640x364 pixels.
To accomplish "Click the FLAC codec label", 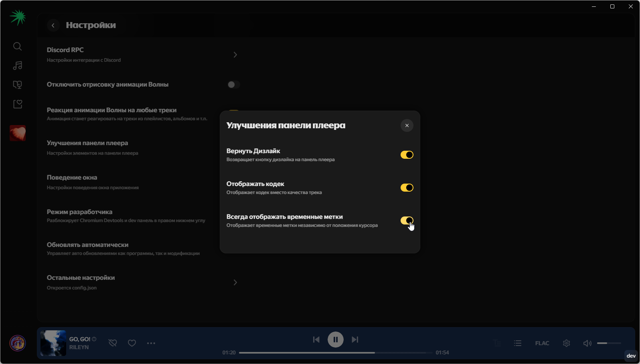I will pyautogui.click(x=542, y=343).
